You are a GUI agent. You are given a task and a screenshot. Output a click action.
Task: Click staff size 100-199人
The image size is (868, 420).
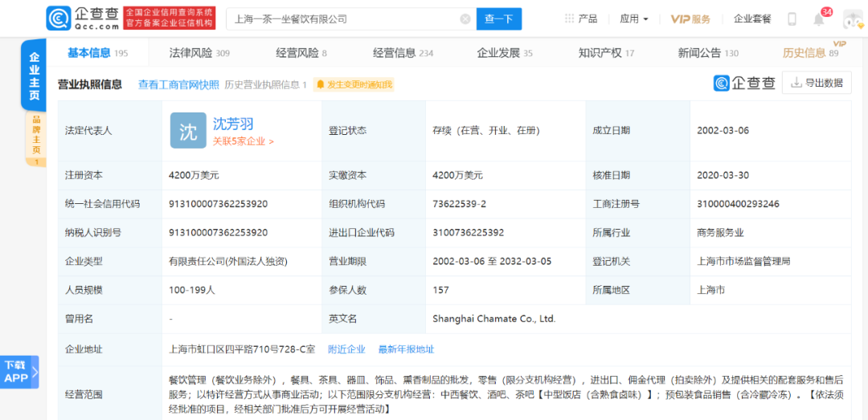click(191, 290)
